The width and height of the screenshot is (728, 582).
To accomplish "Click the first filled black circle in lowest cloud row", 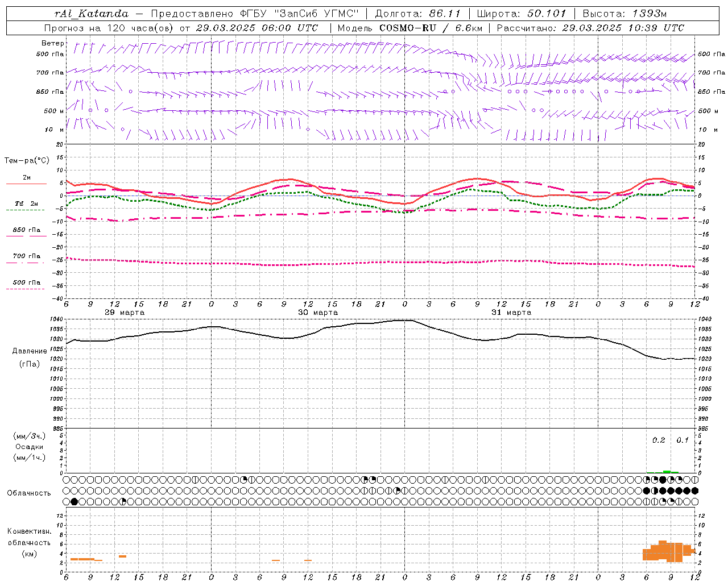I will 74,501.
